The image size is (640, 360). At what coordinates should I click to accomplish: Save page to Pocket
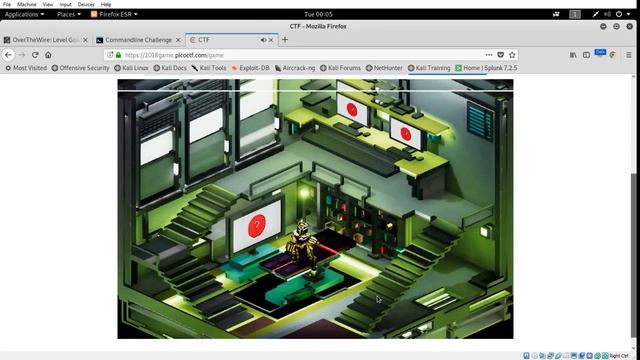pos(500,55)
